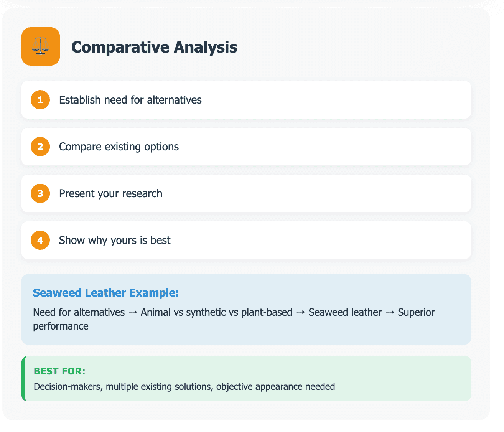Click 'Show why yours is best' text
Image resolution: width=504 pixels, height=432 pixels.
point(115,240)
